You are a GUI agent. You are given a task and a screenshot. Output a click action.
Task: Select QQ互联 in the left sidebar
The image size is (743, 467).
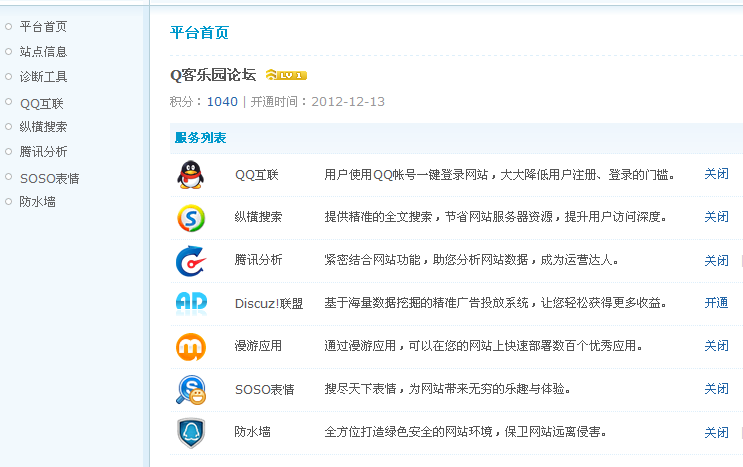click(42, 104)
